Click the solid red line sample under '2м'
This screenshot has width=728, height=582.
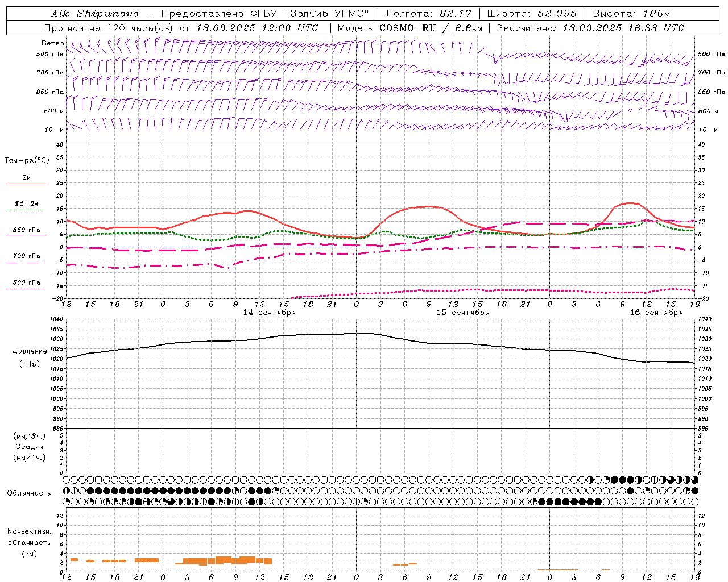click(26, 184)
